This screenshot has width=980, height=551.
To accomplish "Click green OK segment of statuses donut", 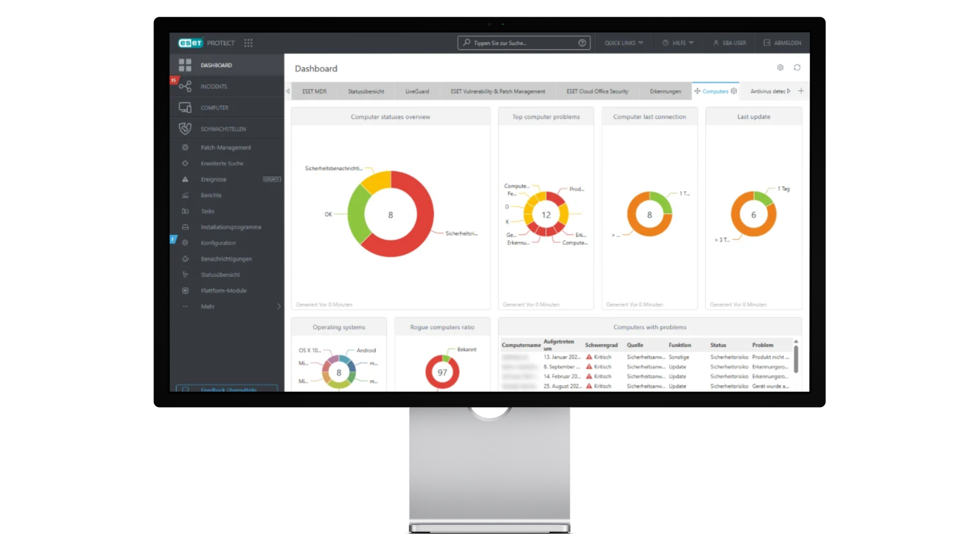I will point(357,214).
